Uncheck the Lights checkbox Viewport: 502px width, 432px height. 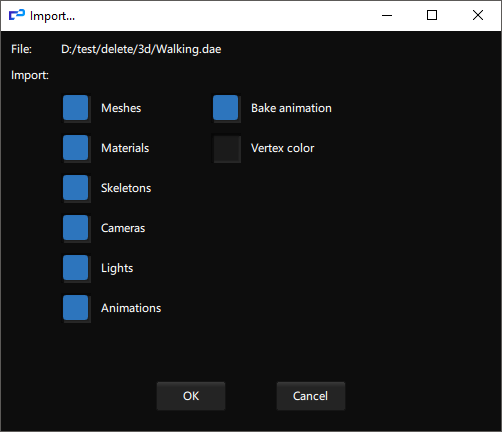[x=76, y=268]
